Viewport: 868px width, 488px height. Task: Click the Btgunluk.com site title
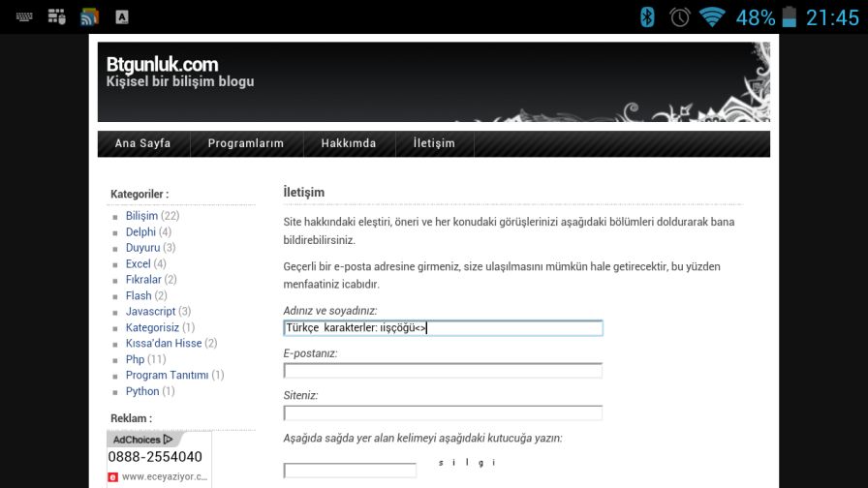pyautogui.click(x=162, y=65)
